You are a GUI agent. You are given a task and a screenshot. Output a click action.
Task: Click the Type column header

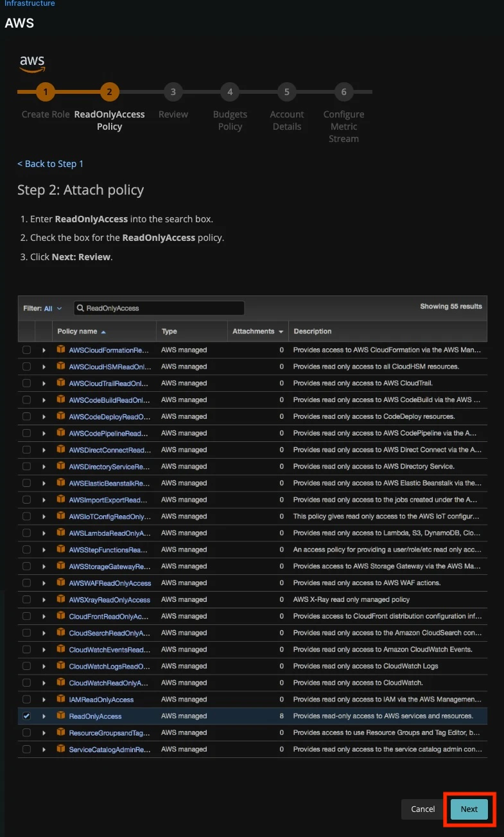tap(169, 331)
